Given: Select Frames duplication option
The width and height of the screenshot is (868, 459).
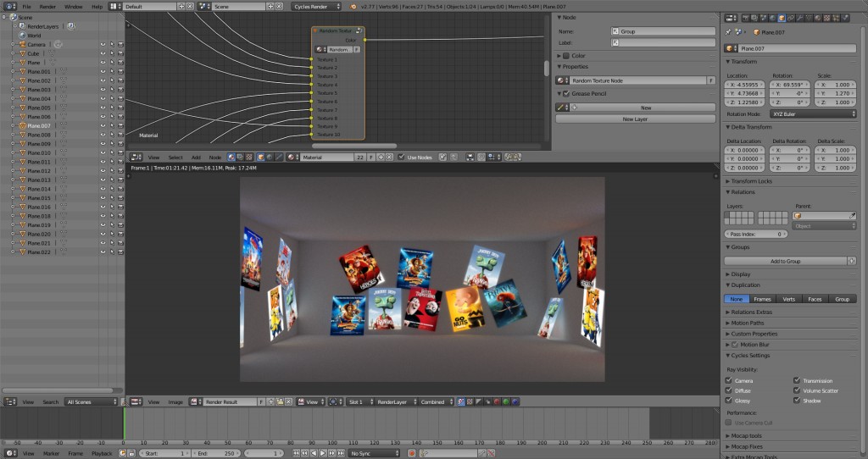Looking at the screenshot, I should tap(762, 299).
